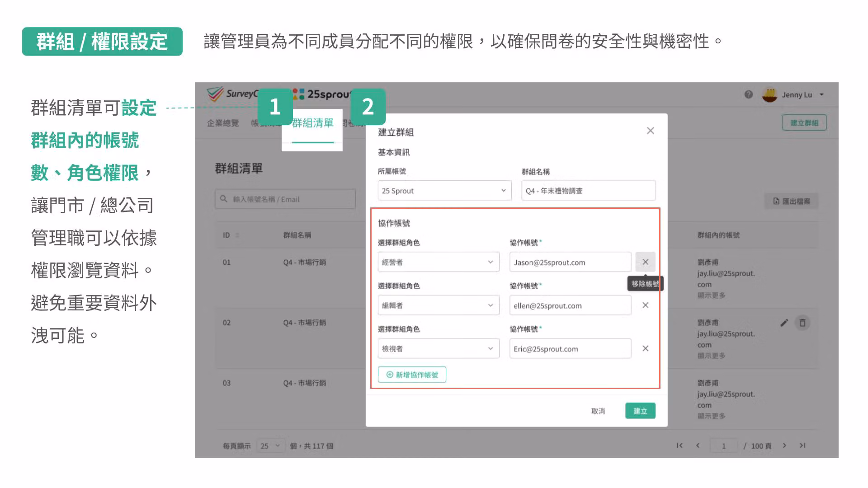This screenshot has width=868, height=488.
Task: Click the 匯出檔案 export button
Action: pyautogui.click(x=792, y=201)
